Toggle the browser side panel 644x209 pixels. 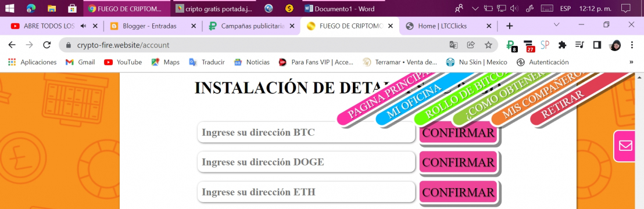pyautogui.click(x=597, y=45)
